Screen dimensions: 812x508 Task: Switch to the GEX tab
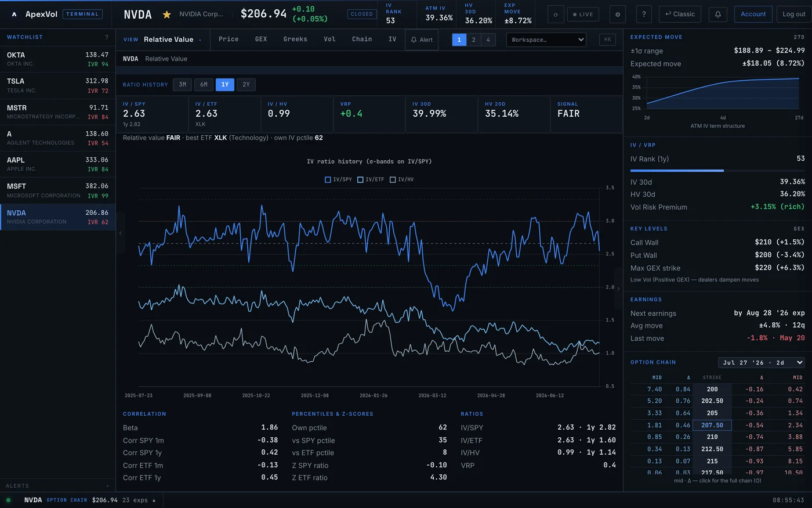click(261, 39)
